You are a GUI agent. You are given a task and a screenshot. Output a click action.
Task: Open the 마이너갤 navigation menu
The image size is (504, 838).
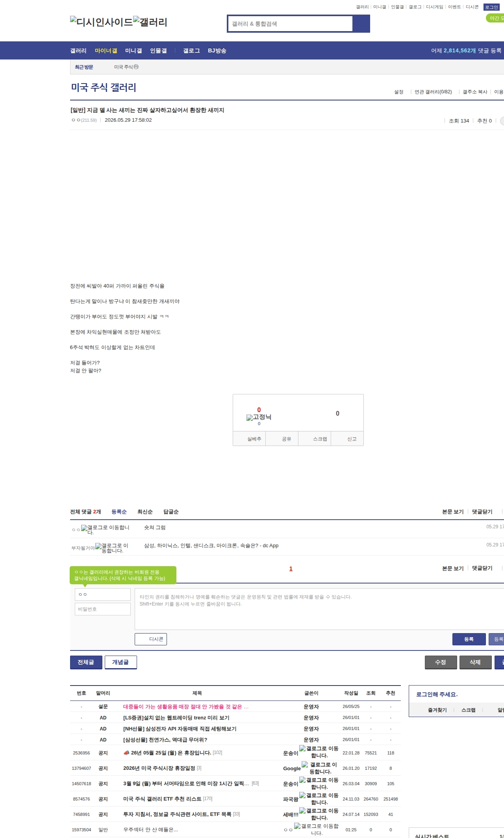pos(106,50)
